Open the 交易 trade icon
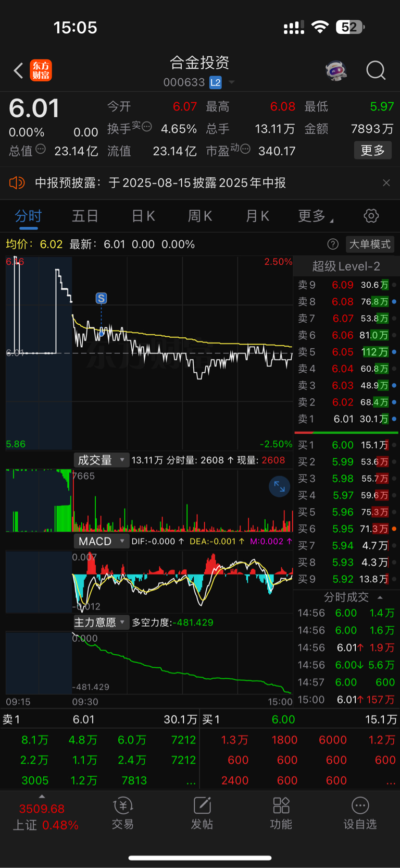400x868 pixels. [123, 813]
